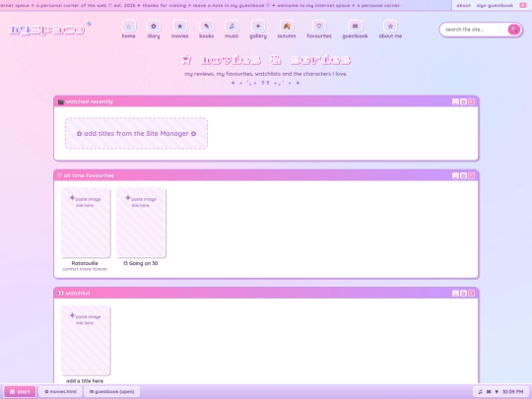This screenshot has height=399, width=532.
Task: Click the add a title here text
Action: click(x=85, y=380)
